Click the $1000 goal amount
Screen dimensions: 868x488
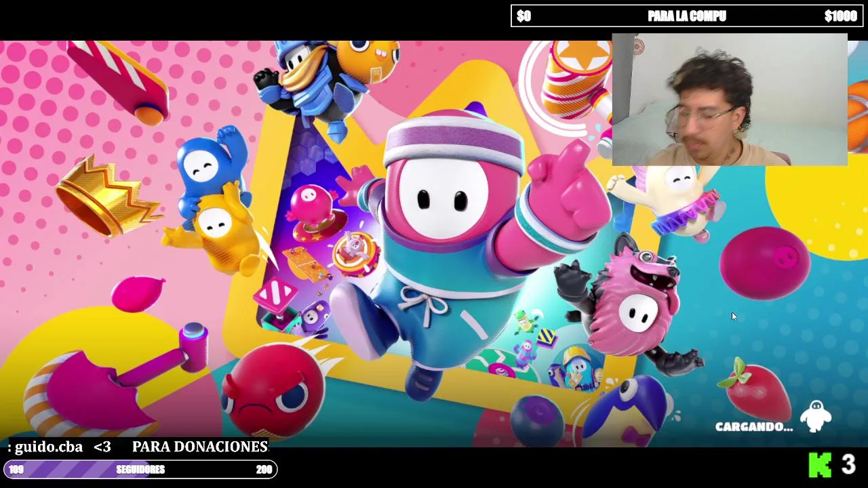pos(840,16)
